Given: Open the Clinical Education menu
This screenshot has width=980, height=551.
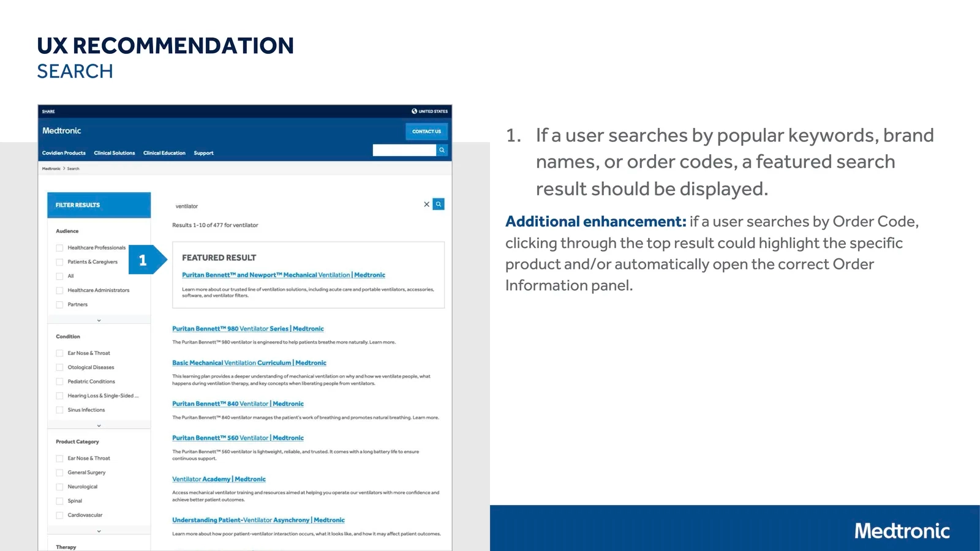Looking at the screenshot, I should tap(164, 153).
